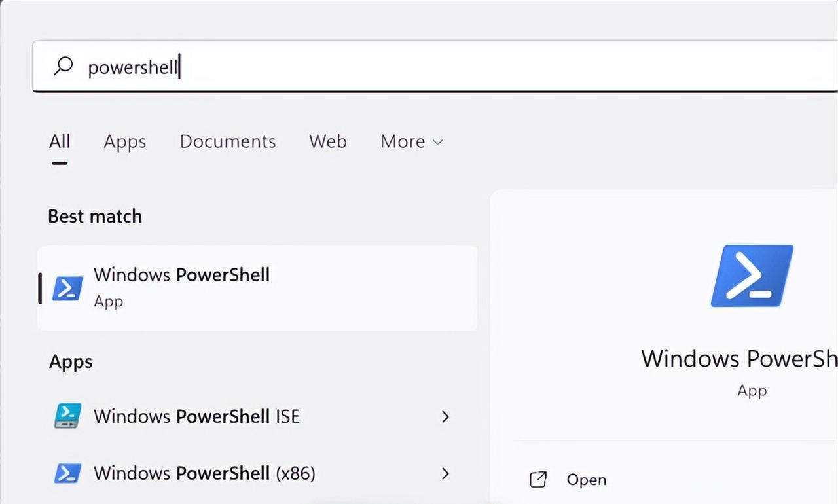Expand options for Windows PowerShell ISE

(446, 416)
